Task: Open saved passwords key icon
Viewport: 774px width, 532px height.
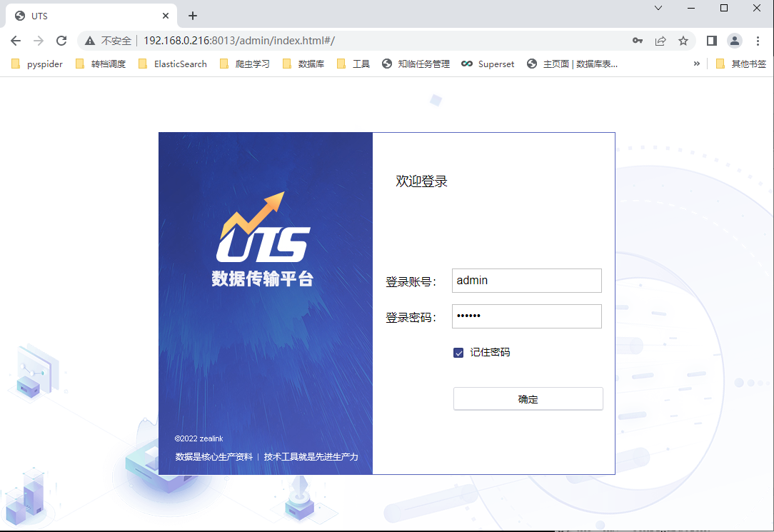Action: 638,41
